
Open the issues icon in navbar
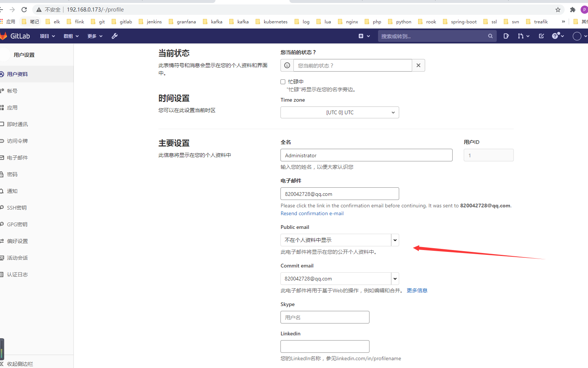pyautogui.click(x=506, y=36)
